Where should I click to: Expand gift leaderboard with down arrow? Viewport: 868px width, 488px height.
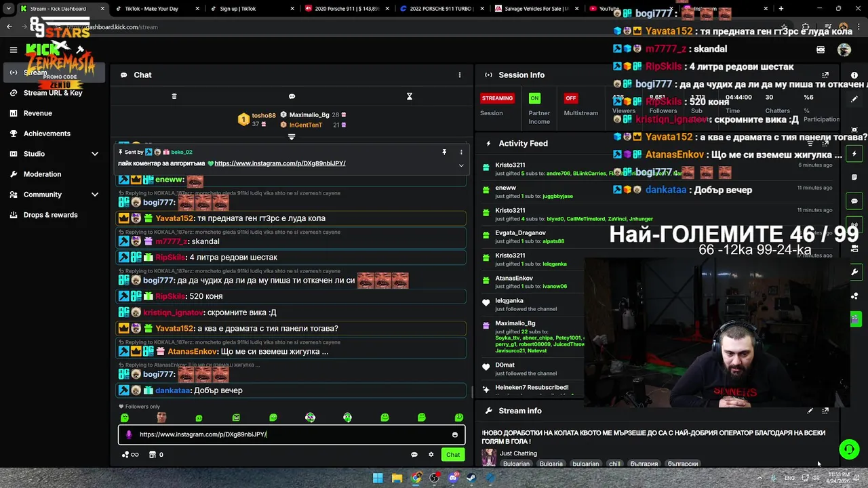coord(292,136)
